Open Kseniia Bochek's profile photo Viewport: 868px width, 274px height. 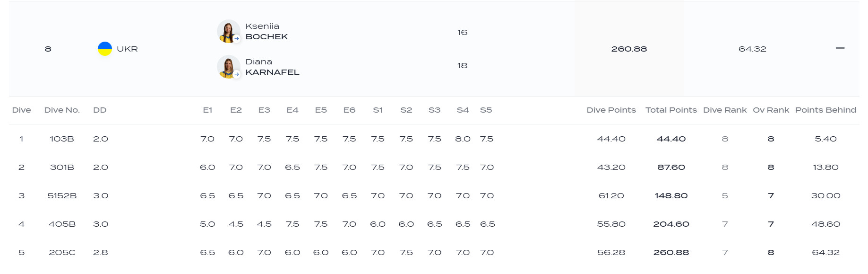tap(228, 31)
